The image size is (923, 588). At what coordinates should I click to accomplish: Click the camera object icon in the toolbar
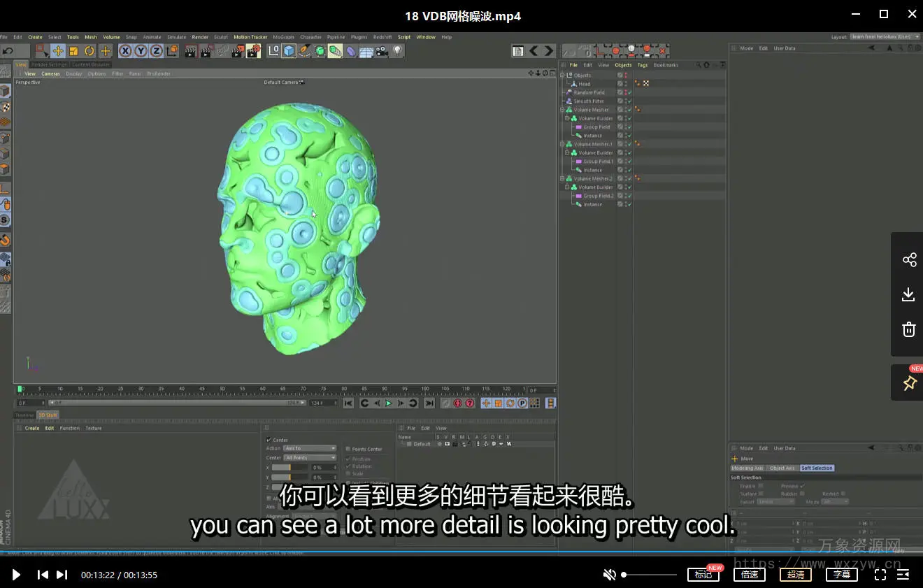pos(381,51)
